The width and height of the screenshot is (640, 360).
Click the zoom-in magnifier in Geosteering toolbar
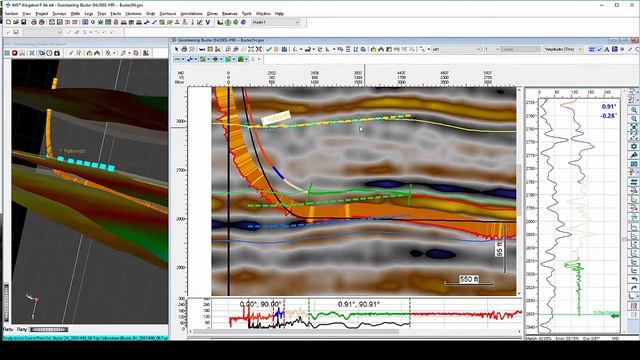[x=228, y=49]
